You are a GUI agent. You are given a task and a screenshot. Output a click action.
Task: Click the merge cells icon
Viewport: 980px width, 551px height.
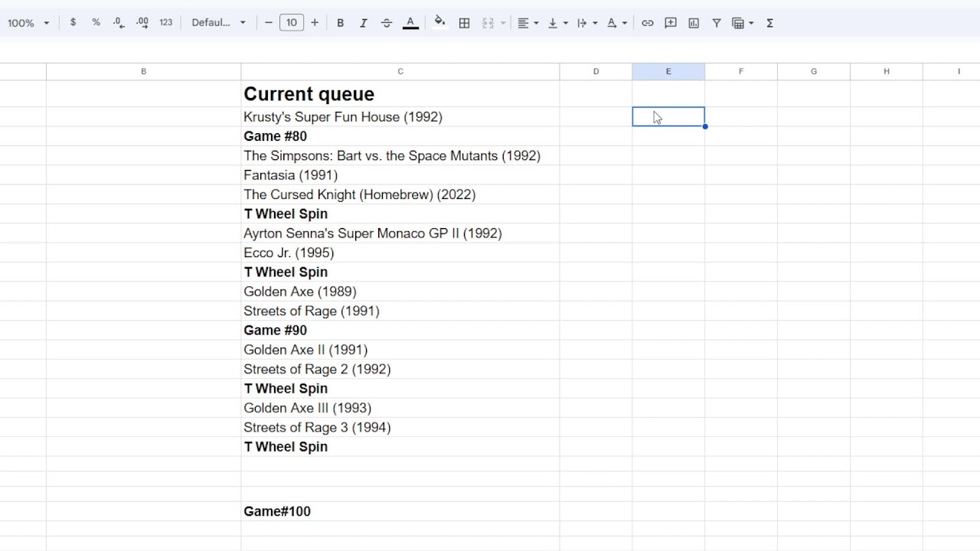coord(488,23)
